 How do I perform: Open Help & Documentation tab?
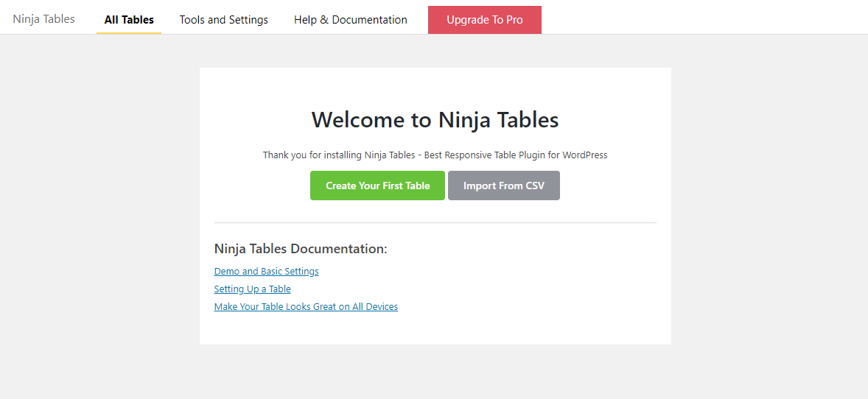(x=351, y=20)
